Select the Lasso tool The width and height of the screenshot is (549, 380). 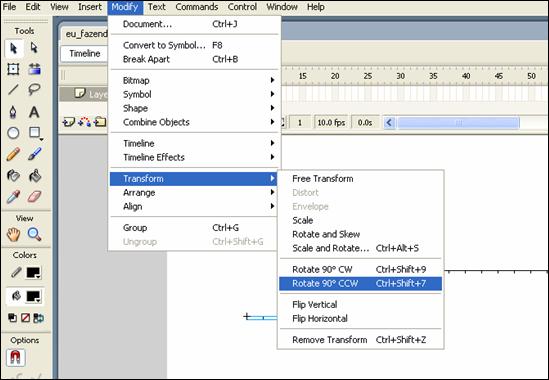point(34,90)
